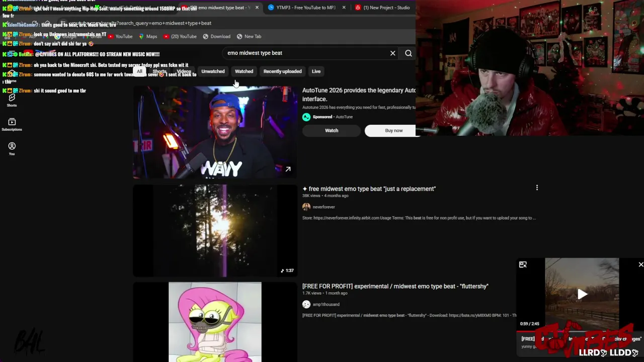Click 'just a replacement' description text

click(419, 218)
